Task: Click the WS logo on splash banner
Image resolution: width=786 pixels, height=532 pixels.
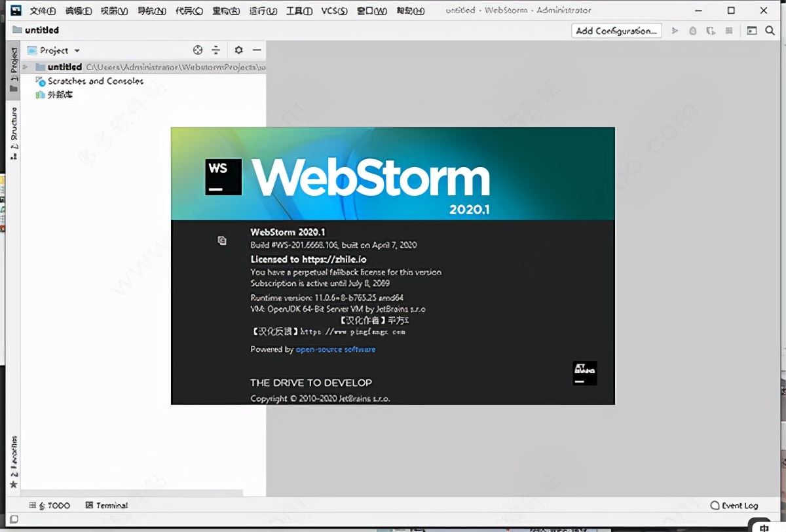Action: (223, 177)
